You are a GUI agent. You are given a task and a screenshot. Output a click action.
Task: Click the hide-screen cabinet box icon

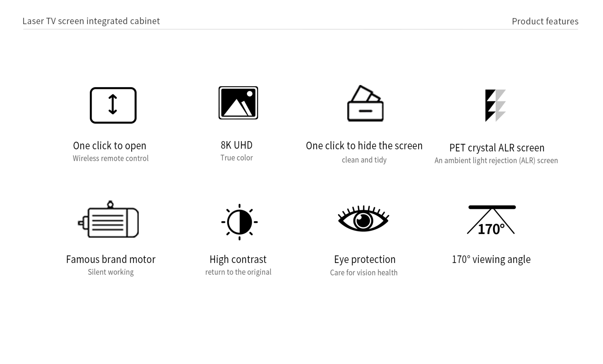(x=365, y=104)
